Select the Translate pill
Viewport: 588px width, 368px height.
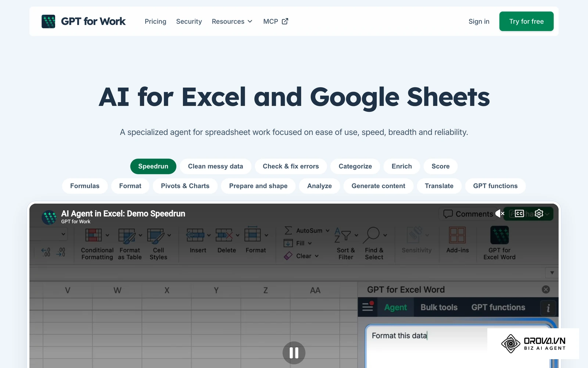pos(439,186)
